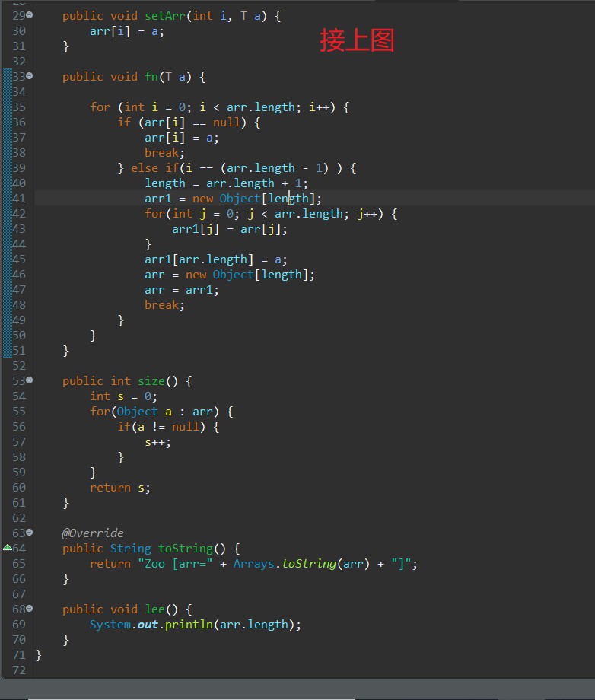Click 'Object' on line 41
595x700 pixels.
(x=240, y=199)
